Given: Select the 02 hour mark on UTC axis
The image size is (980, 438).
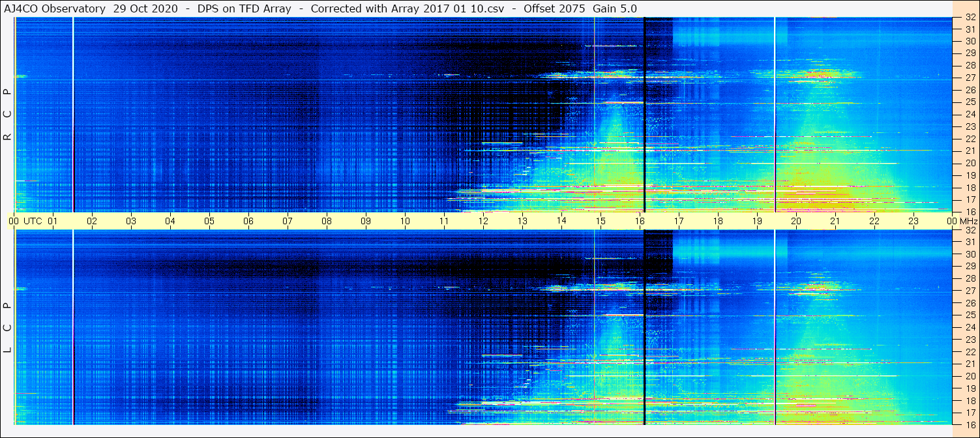Looking at the screenshot, I should 92,221.
